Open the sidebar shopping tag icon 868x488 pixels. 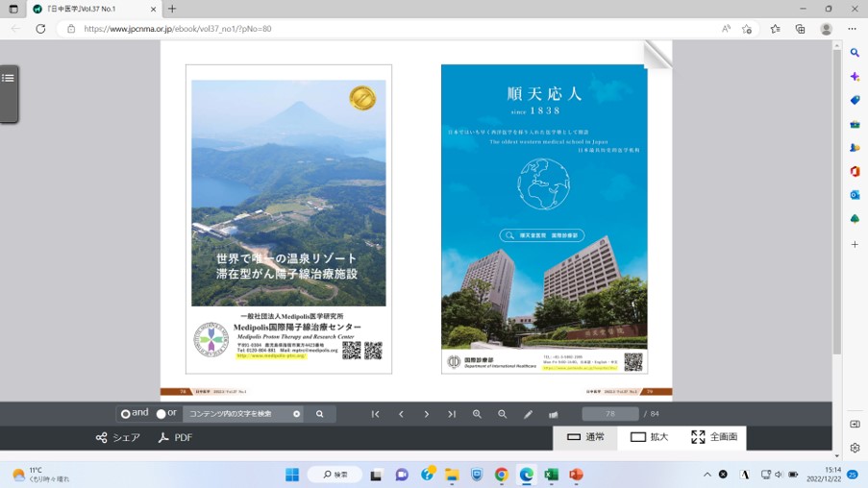(x=855, y=100)
